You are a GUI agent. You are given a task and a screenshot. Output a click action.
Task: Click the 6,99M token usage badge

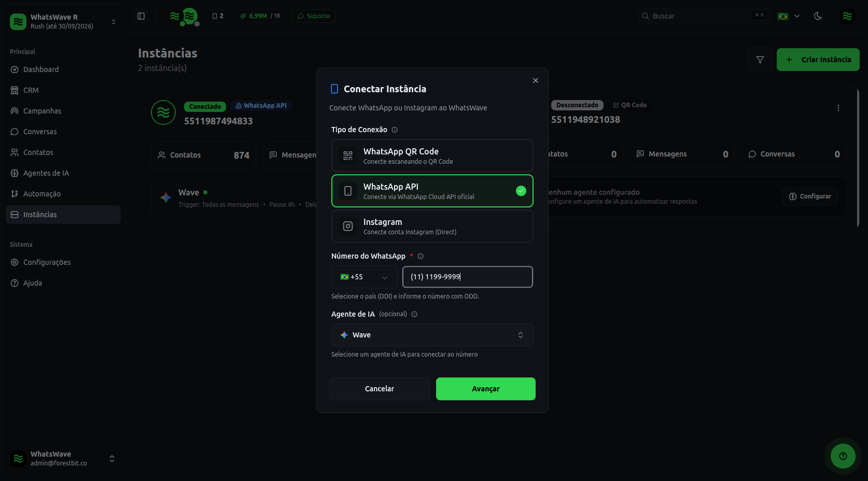point(260,16)
